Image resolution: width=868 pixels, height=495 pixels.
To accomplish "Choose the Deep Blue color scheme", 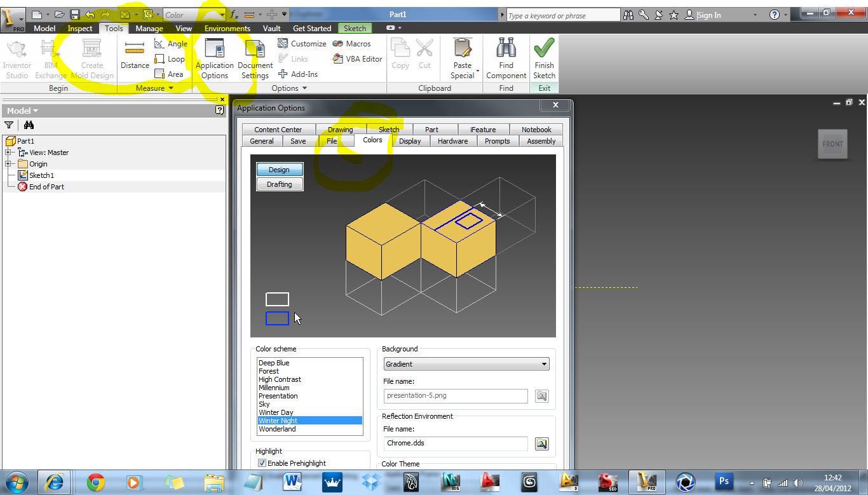I will point(274,363).
